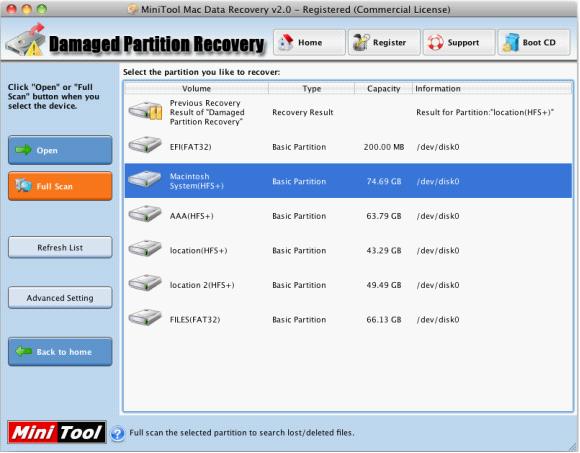Image resolution: width=580 pixels, height=453 pixels.
Task: Click the Damaged Partition Recovery header icon
Action: (26, 40)
